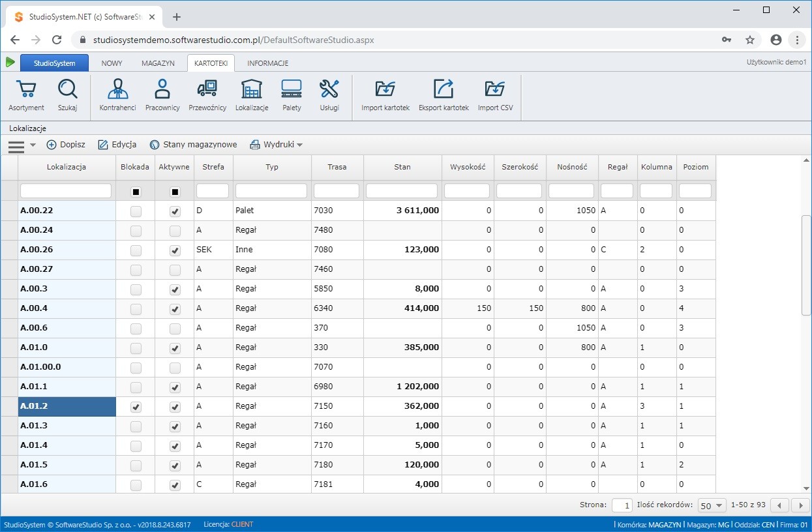Click Stany magazynowe button

[x=193, y=145]
